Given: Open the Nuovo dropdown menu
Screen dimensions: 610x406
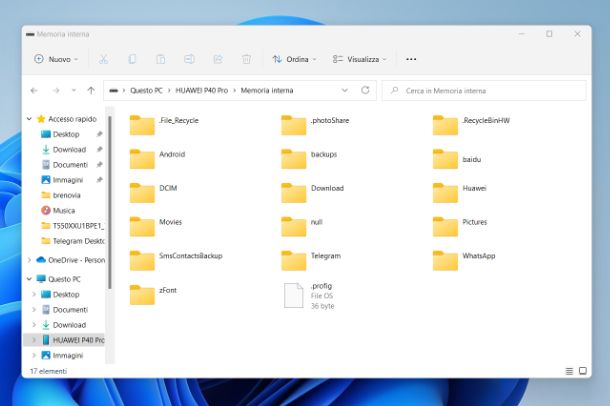Looking at the screenshot, I should (x=56, y=59).
